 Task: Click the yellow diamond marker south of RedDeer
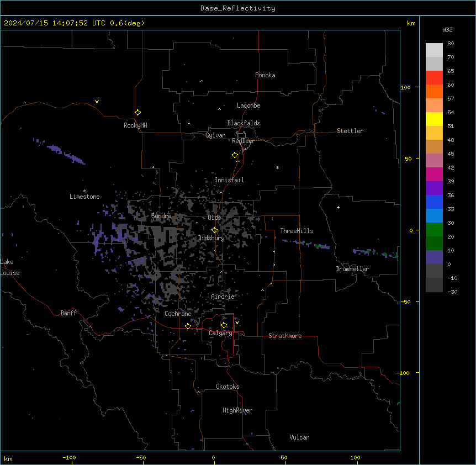click(x=235, y=155)
